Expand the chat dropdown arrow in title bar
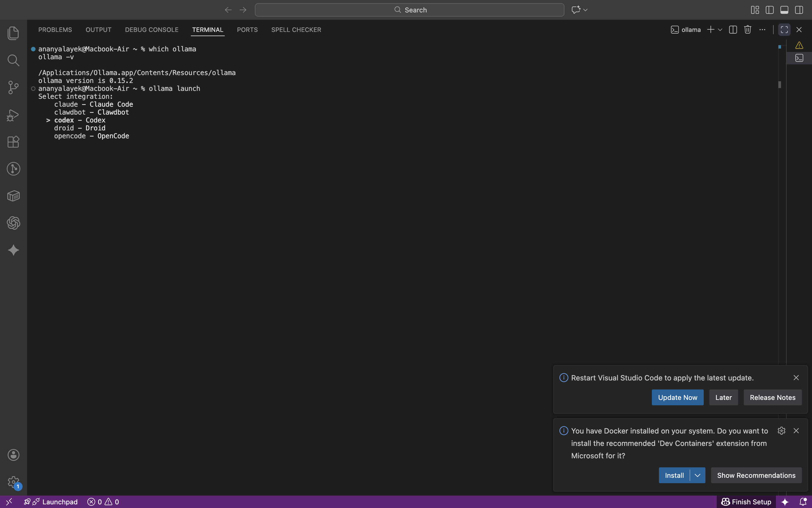This screenshot has height=508, width=812. 586,10
